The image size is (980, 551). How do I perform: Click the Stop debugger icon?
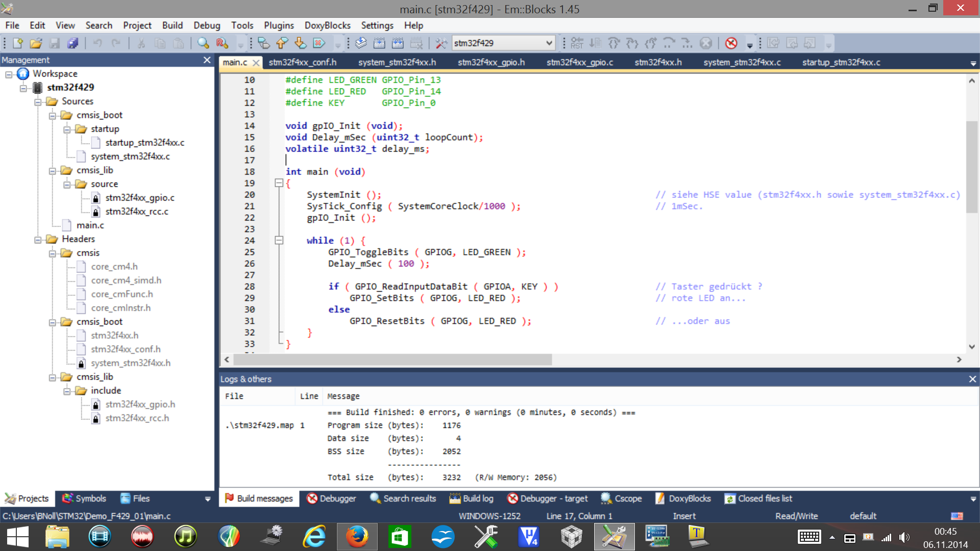[706, 43]
